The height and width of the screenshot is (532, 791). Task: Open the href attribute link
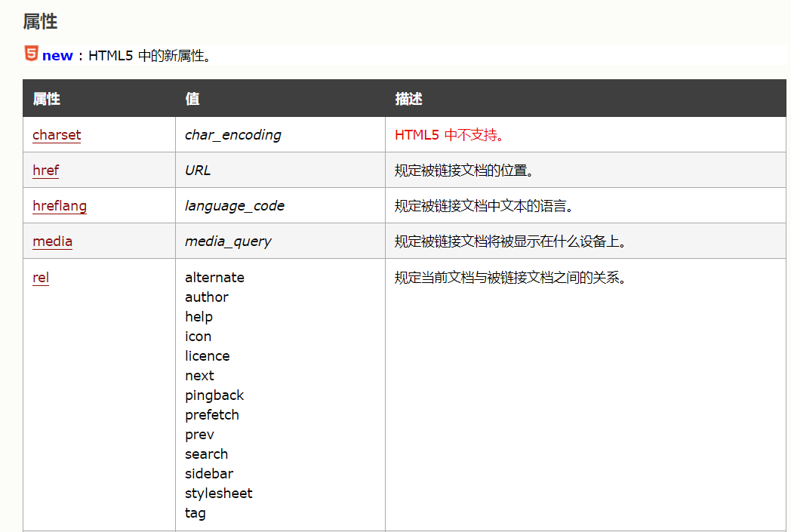45,170
